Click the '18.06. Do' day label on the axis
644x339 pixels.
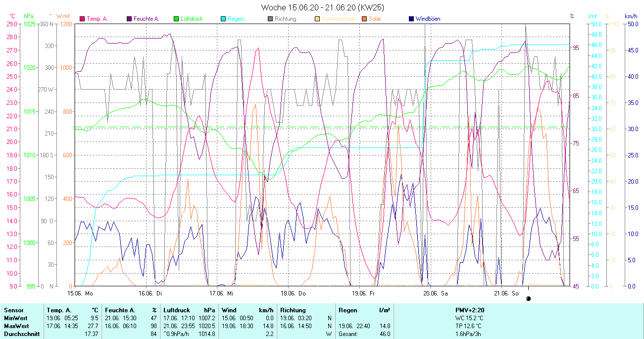click(x=294, y=293)
